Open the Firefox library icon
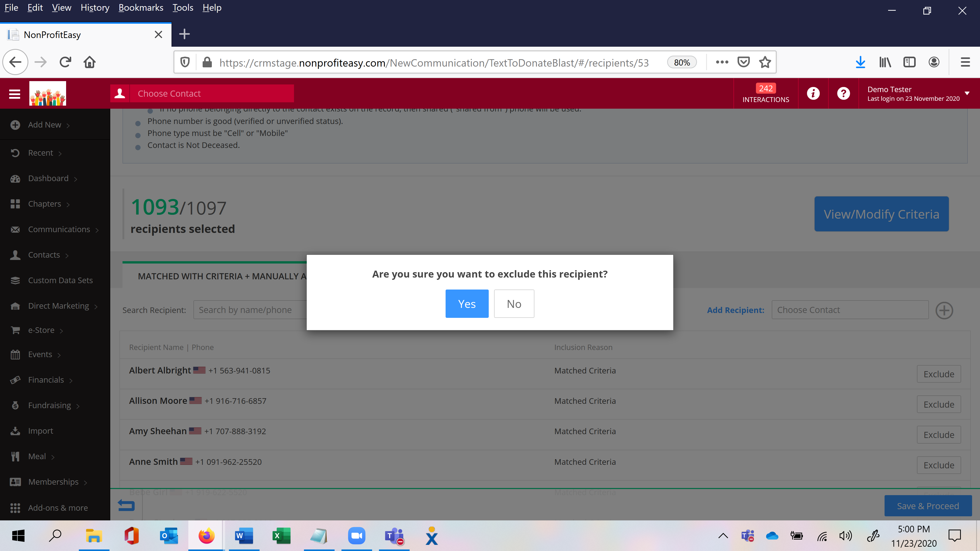980x551 pixels. click(885, 62)
